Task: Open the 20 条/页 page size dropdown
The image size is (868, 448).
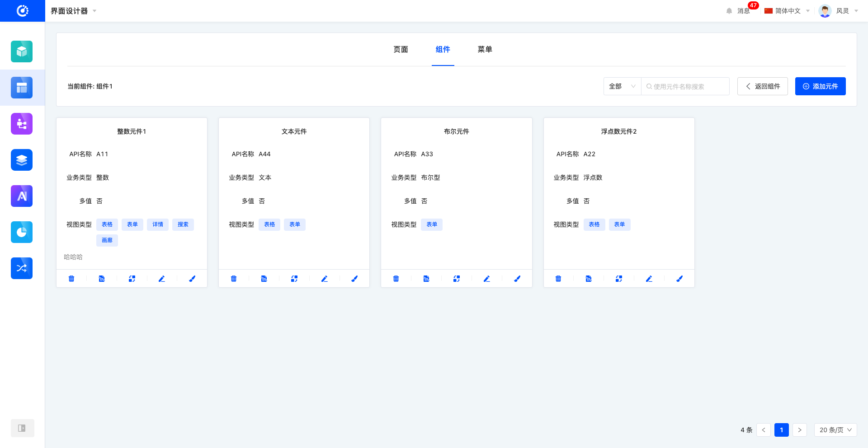Action: click(835, 430)
